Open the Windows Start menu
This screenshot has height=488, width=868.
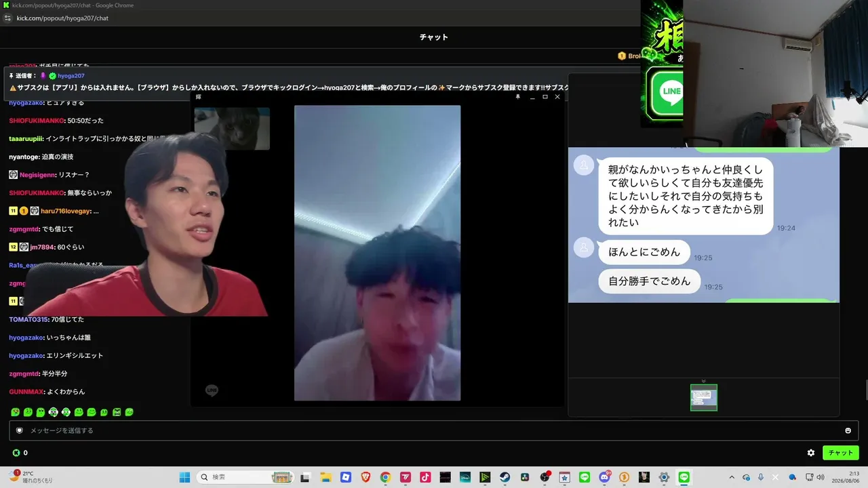pos(184,477)
